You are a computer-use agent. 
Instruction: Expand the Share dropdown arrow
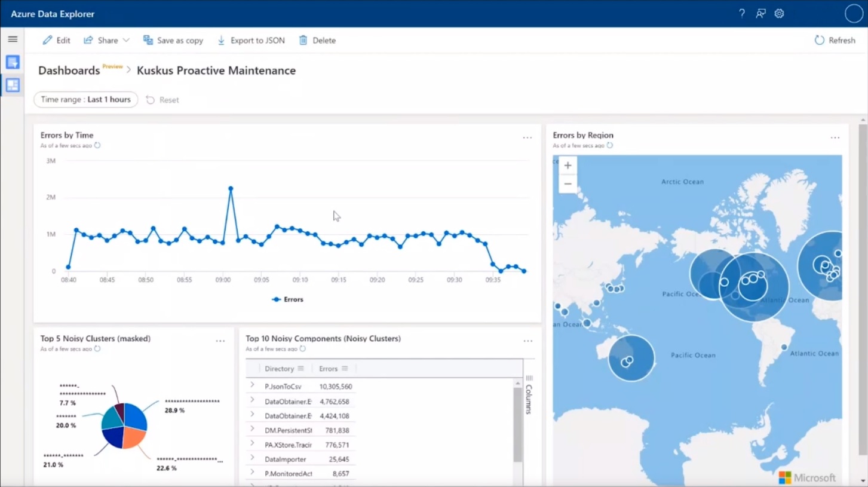click(126, 40)
